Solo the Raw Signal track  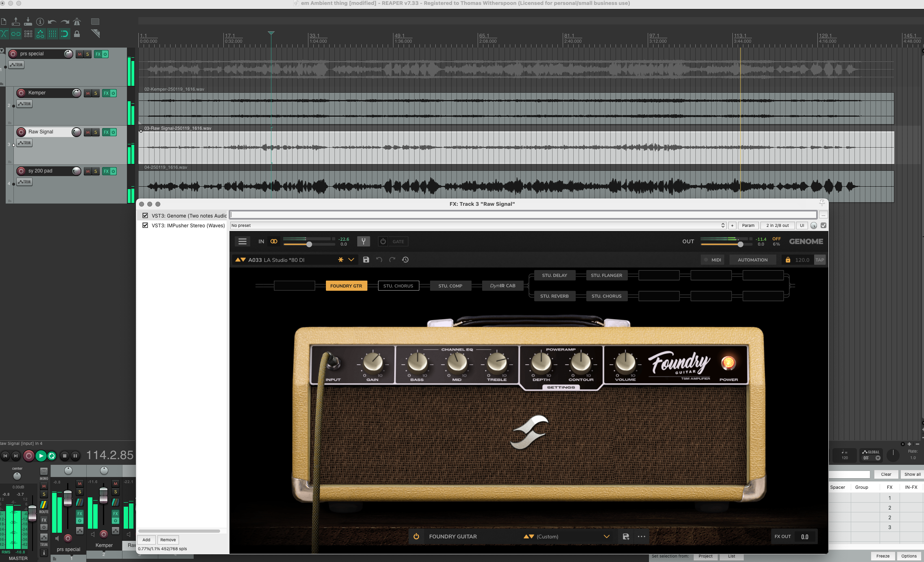[96, 132]
